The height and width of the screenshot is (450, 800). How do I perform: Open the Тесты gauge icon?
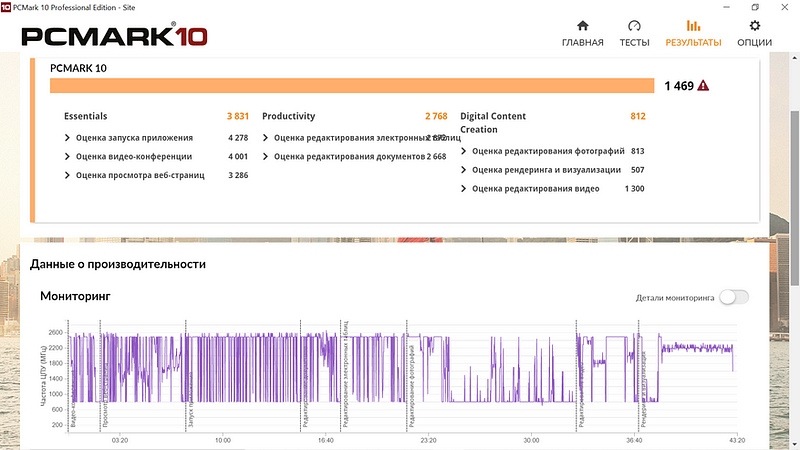coord(634,26)
